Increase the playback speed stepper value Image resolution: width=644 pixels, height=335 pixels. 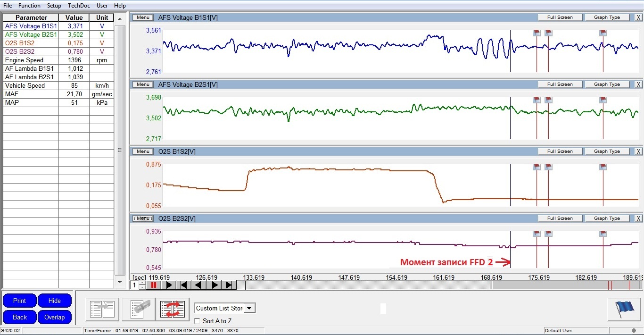coord(142,283)
